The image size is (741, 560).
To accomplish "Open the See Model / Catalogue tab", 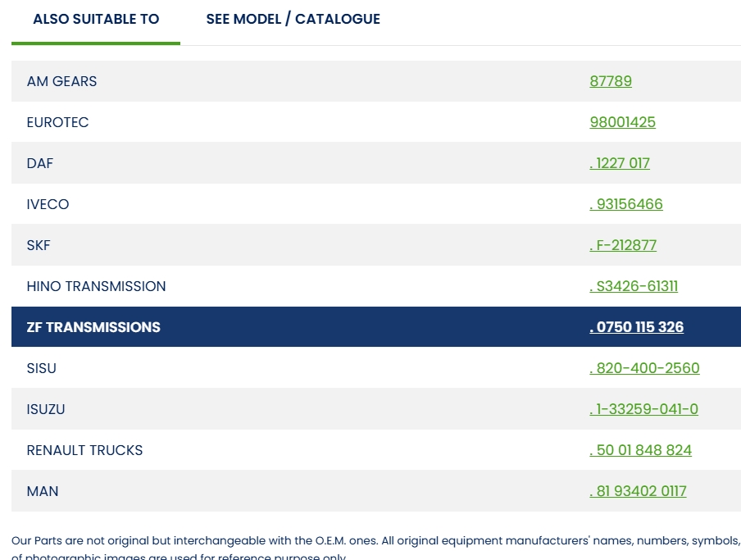I will [x=293, y=19].
